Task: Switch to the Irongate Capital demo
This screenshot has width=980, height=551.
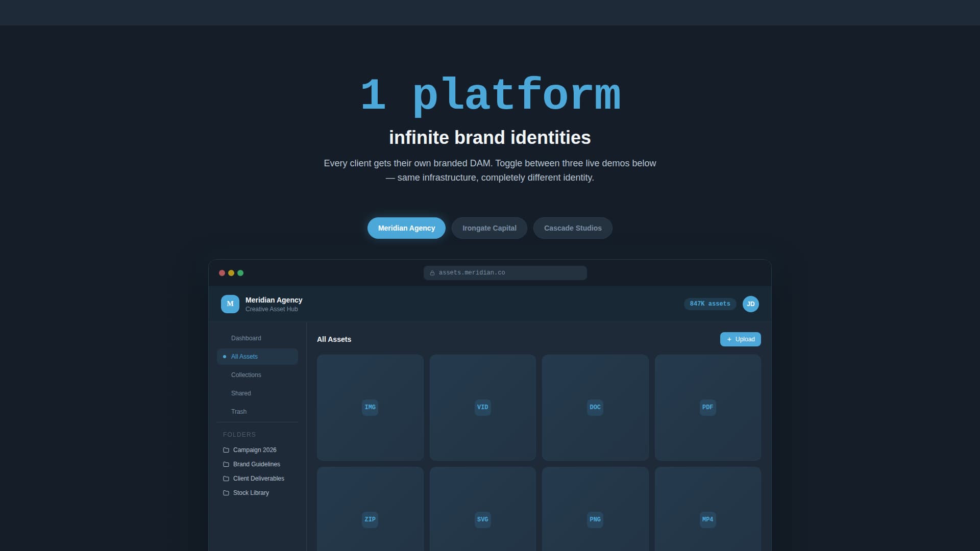Action: coord(489,228)
